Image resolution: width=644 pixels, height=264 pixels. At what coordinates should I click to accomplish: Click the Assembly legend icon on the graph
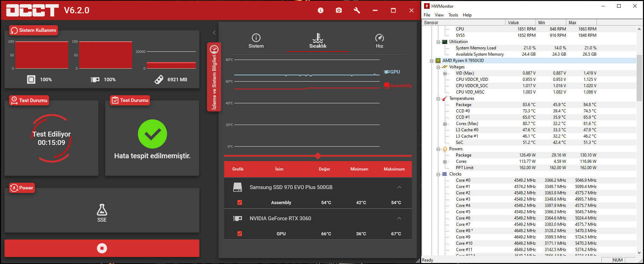(x=387, y=85)
